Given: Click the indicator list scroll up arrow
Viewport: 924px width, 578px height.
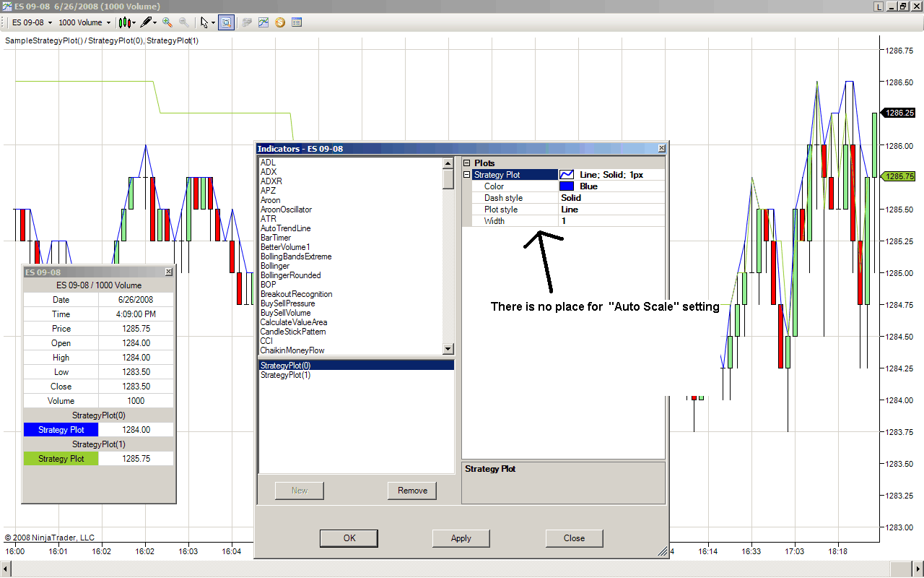Looking at the screenshot, I should pyautogui.click(x=448, y=163).
